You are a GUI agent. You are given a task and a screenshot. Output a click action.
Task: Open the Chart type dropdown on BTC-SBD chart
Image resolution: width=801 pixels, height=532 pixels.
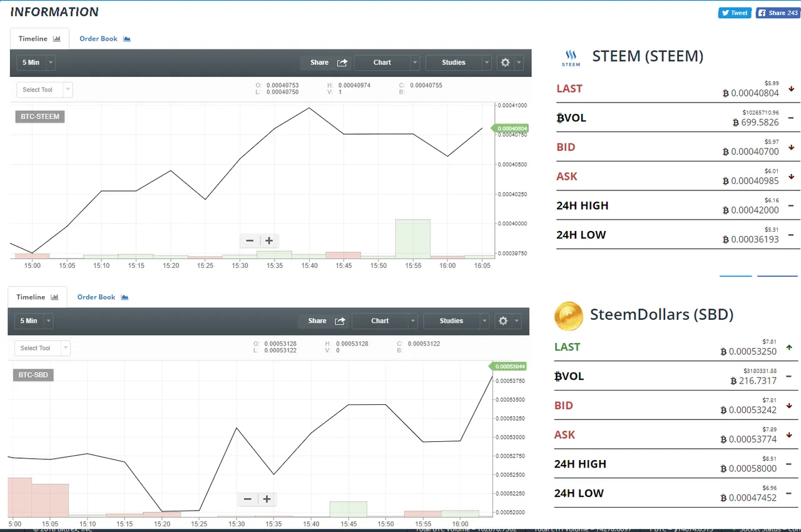(x=384, y=321)
